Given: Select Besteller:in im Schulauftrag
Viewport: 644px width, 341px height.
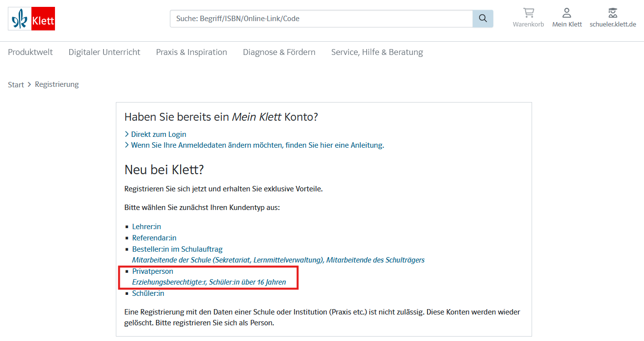Looking at the screenshot, I should [177, 249].
